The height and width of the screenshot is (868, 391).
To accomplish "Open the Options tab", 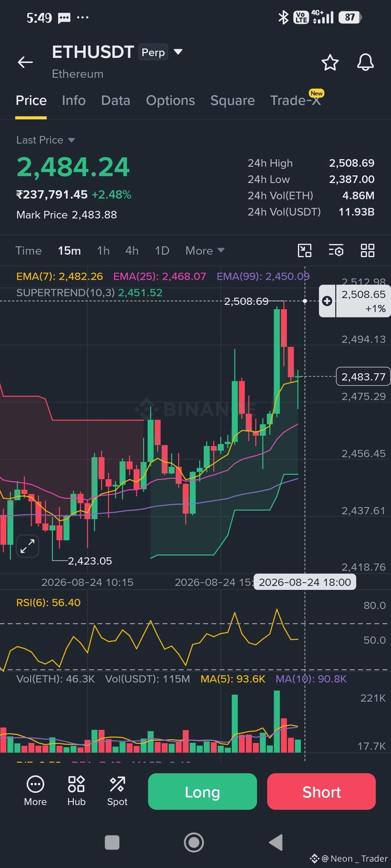I will coord(171,100).
